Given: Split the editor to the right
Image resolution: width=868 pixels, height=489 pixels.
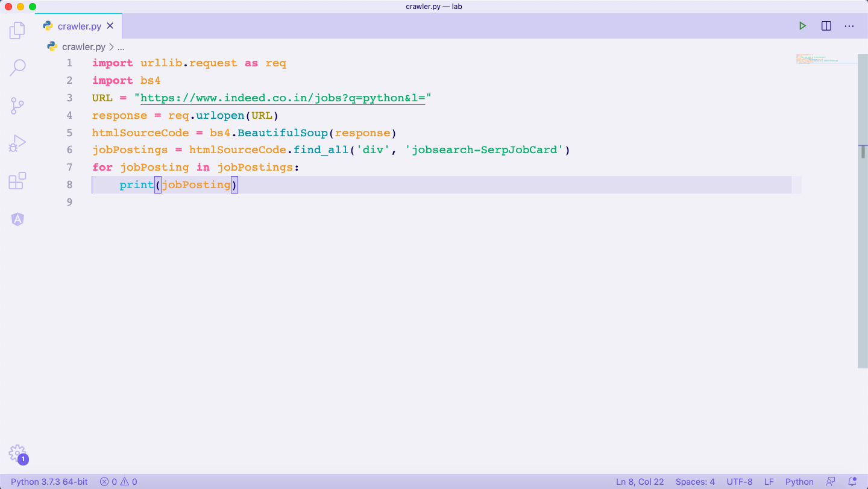Looking at the screenshot, I should click(826, 26).
